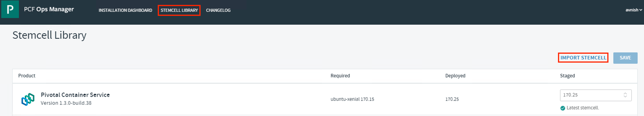Image resolution: width=644 pixels, height=116 pixels.
Task: Click the Required column header
Action: click(x=340, y=76)
